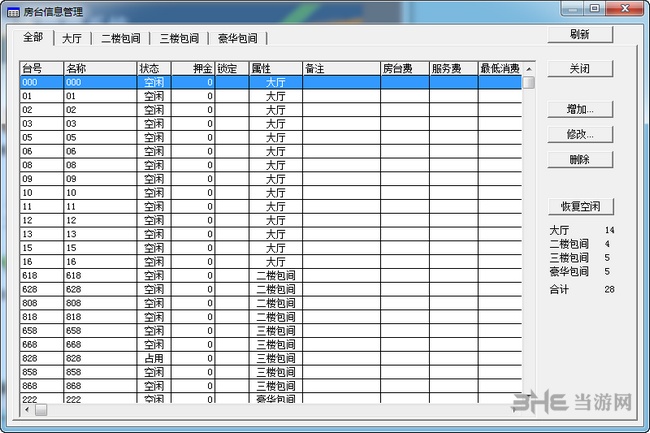
Task: Select the row with 台号 10
Action: coord(271,193)
